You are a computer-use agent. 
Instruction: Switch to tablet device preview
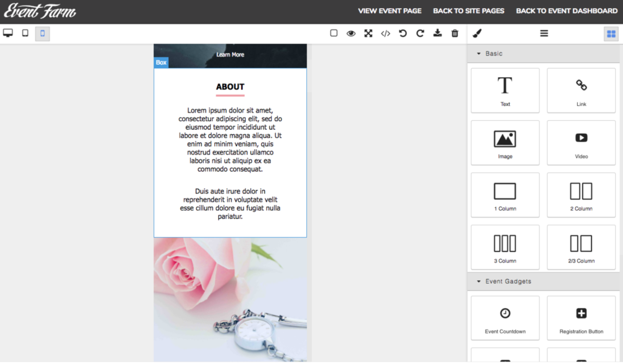pyautogui.click(x=25, y=33)
